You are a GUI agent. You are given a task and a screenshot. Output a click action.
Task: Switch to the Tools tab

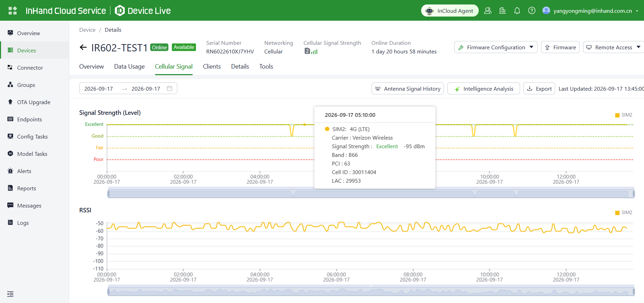pos(266,67)
